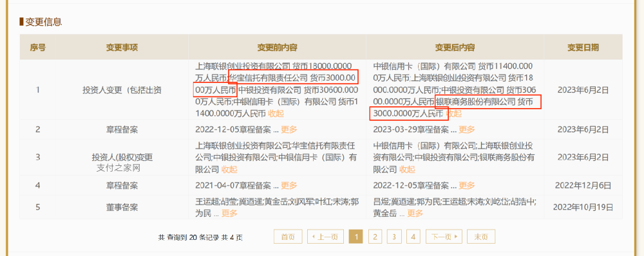Click the 变更后内容 column header
Image resolution: width=644 pixels, height=256 pixels.
pyautogui.click(x=455, y=48)
